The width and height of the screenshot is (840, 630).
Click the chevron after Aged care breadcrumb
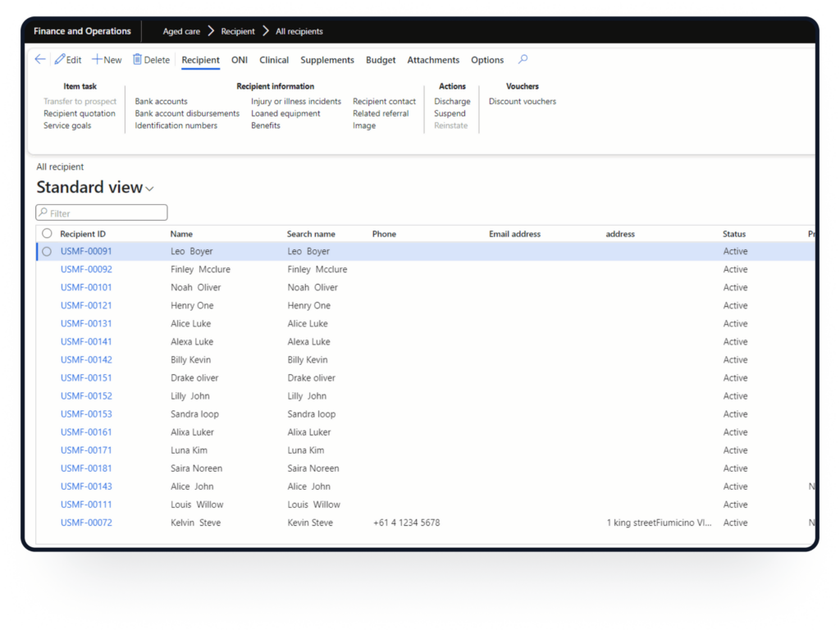(211, 31)
